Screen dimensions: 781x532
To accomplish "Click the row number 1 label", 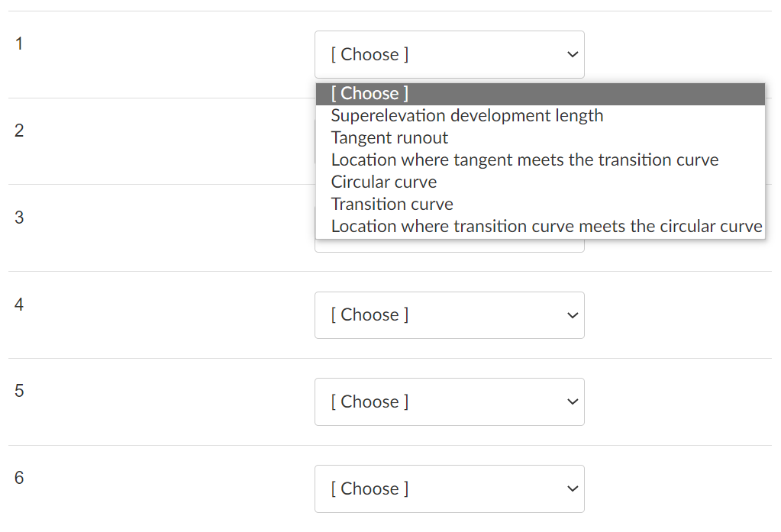I will pos(19,44).
